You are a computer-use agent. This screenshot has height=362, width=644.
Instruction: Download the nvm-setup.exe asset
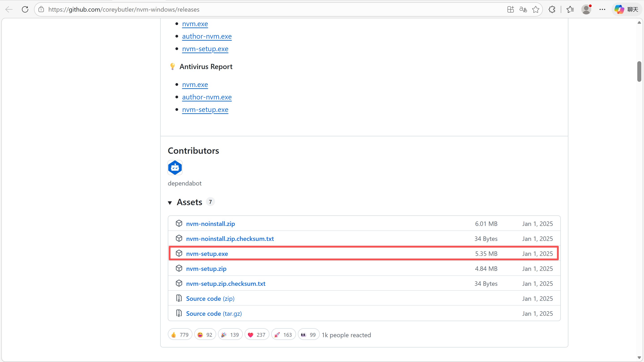coord(207,254)
